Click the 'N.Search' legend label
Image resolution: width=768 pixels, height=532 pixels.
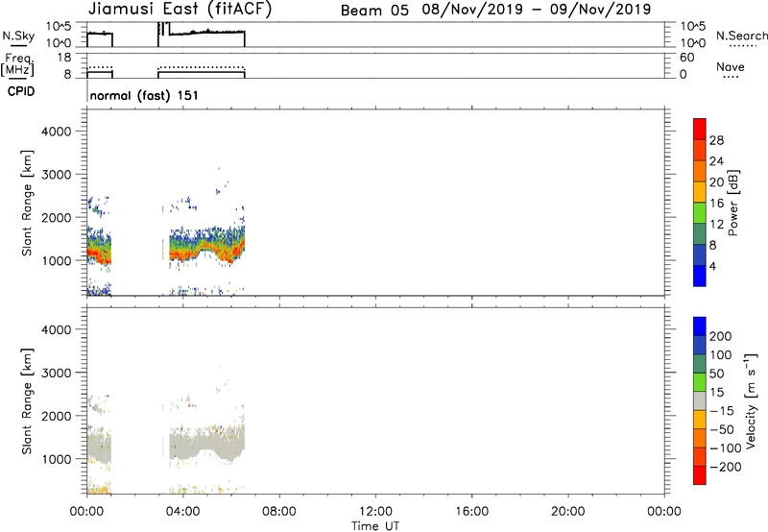[x=741, y=36]
